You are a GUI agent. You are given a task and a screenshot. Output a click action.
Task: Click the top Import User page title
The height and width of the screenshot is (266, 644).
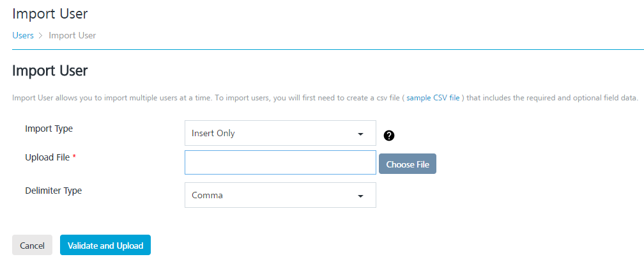tap(50, 13)
